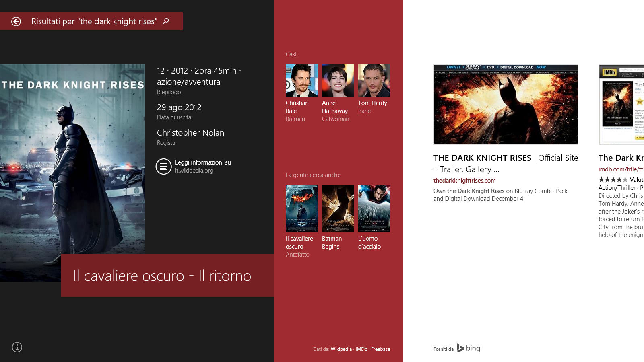Screen dimensions: 644x362
Task: Click the Data di uscita label
Action: coord(174,117)
